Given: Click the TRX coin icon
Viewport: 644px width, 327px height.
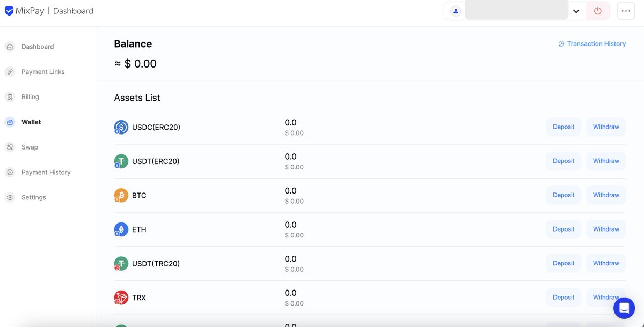Looking at the screenshot, I should tap(121, 298).
